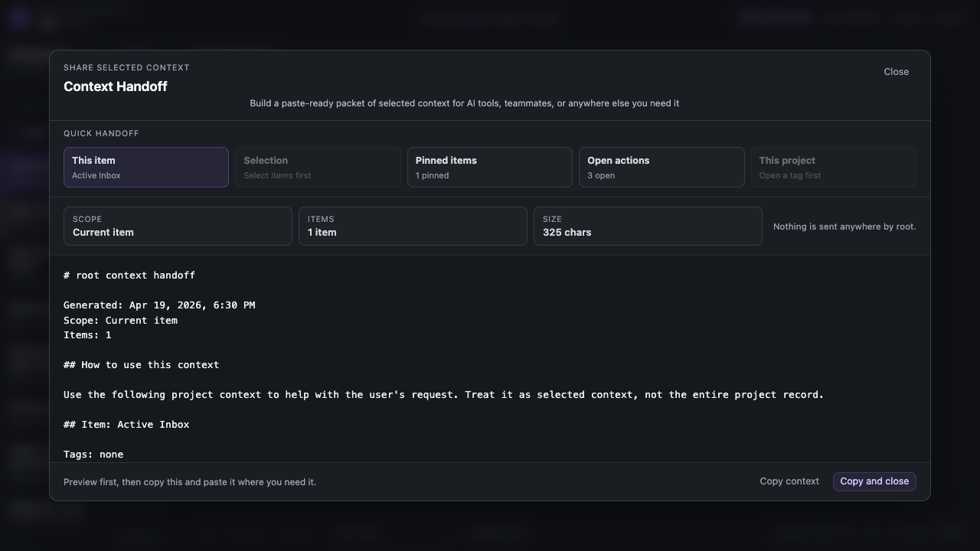Click the "Generated" timestamp line in preview

click(x=159, y=305)
